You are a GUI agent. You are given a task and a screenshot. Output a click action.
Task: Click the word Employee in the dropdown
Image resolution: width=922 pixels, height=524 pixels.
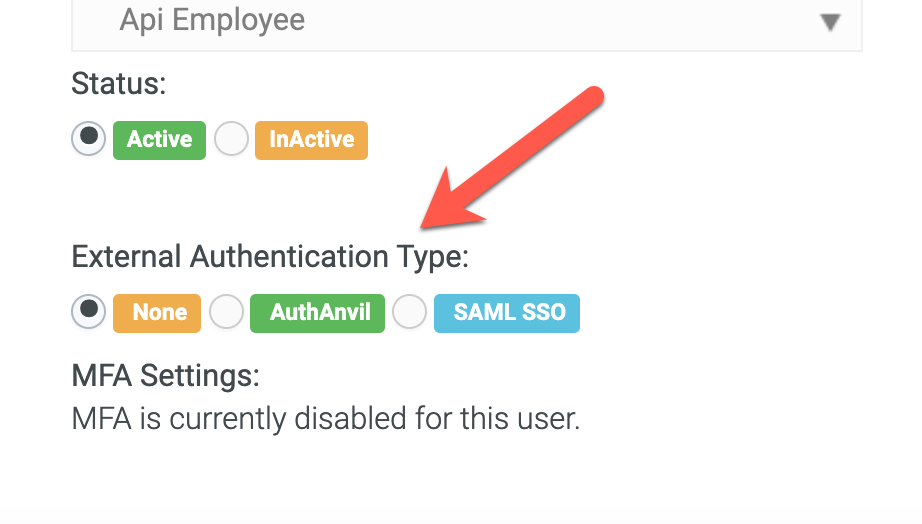[x=239, y=21]
